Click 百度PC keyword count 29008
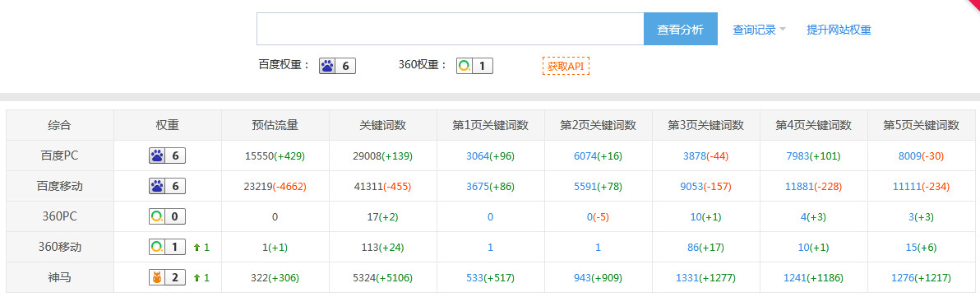The image size is (980, 297). (367, 155)
